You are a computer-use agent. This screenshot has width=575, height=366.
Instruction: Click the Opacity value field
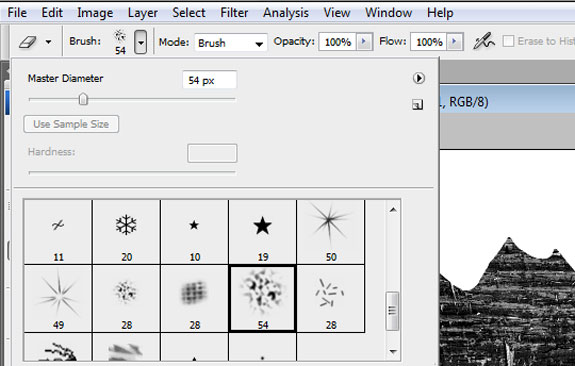pyautogui.click(x=338, y=42)
